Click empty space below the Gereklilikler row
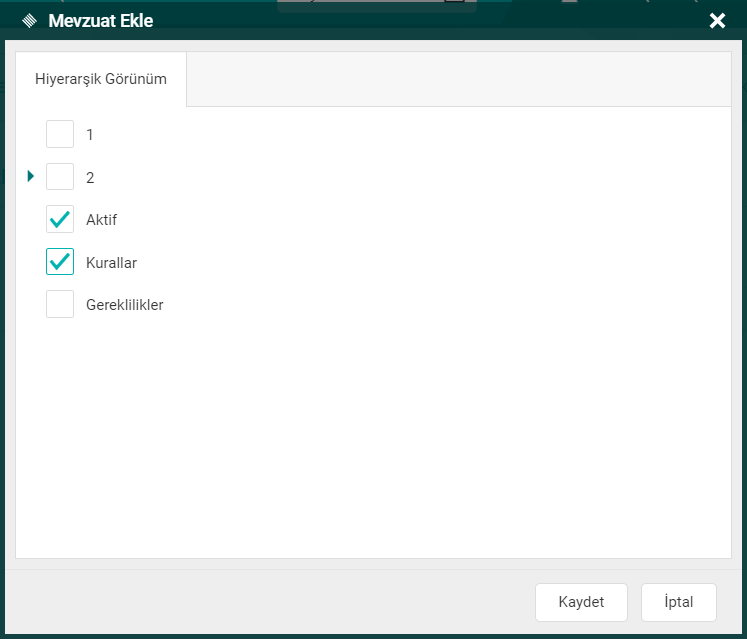This screenshot has height=639, width=747. (x=370, y=430)
